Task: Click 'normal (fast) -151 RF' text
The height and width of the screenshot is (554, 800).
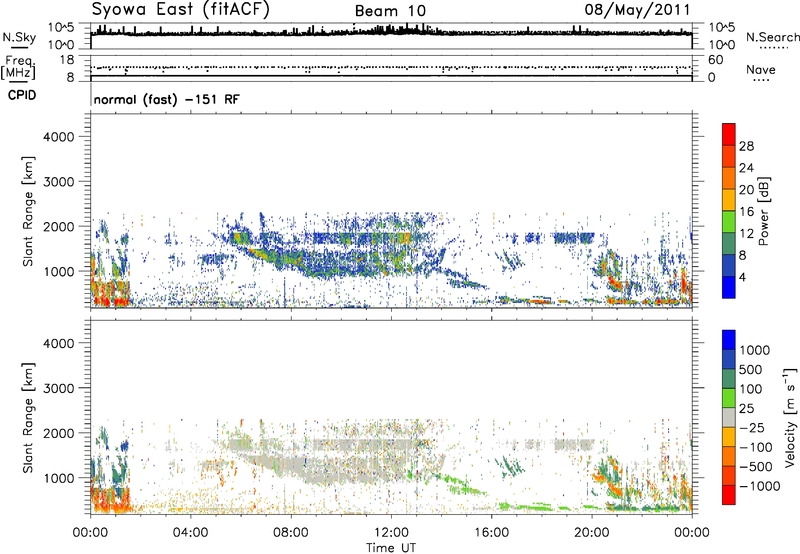Action: pos(166,99)
